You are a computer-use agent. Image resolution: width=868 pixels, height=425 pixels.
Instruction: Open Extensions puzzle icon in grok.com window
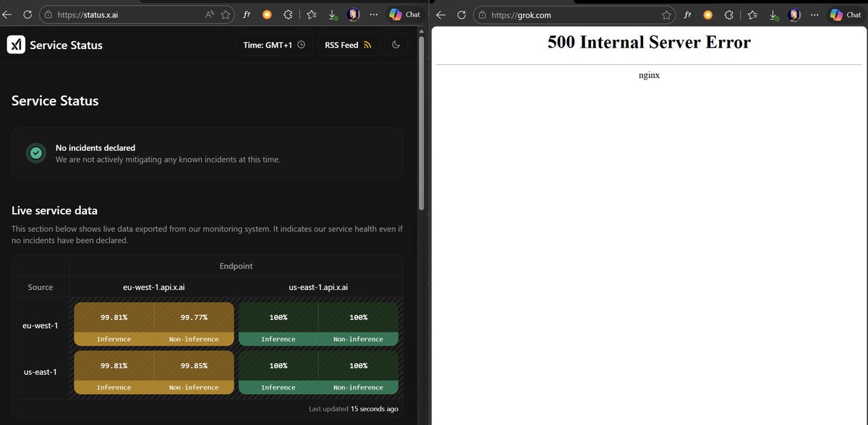click(x=728, y=14)
